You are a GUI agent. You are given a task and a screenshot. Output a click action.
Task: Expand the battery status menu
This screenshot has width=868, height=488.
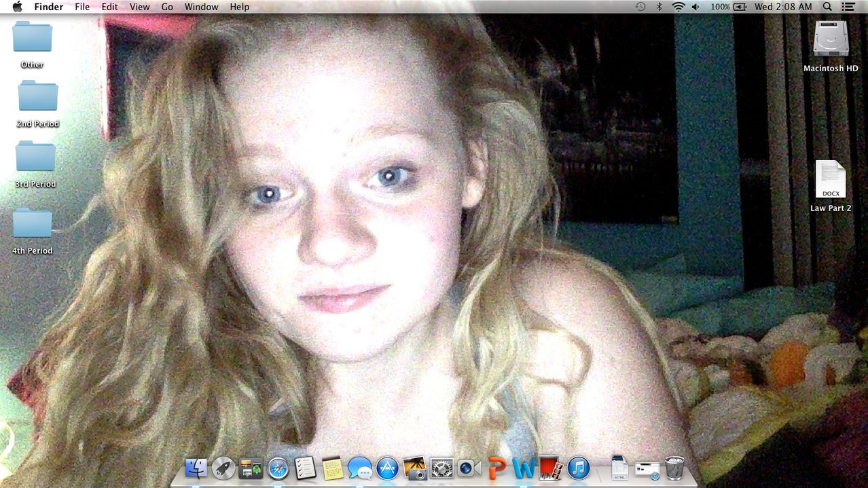739,7
